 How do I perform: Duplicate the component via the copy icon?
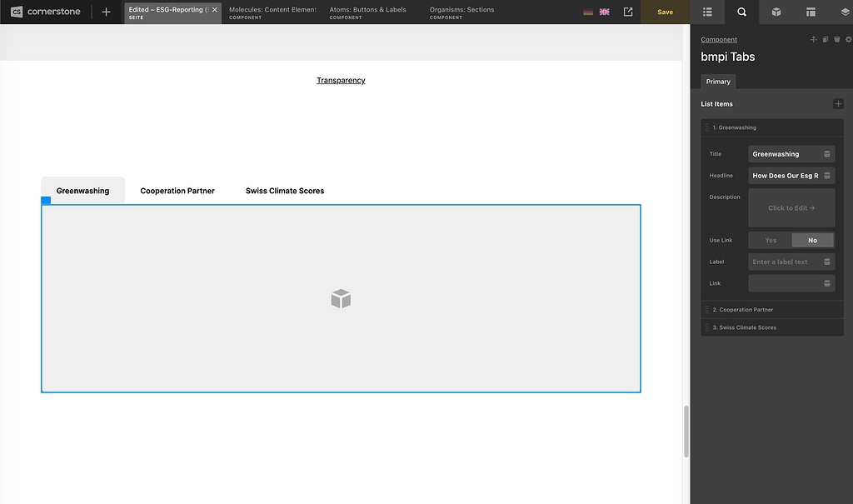coord(825,39)
